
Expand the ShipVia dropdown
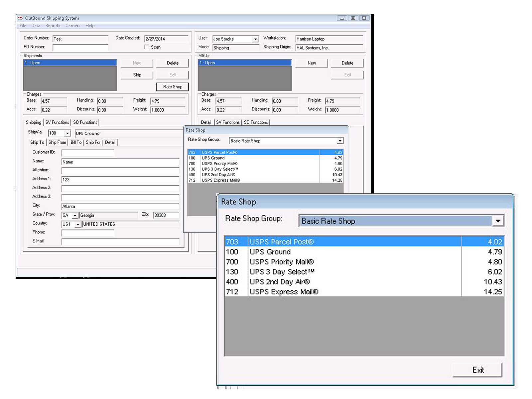[67, 133]
